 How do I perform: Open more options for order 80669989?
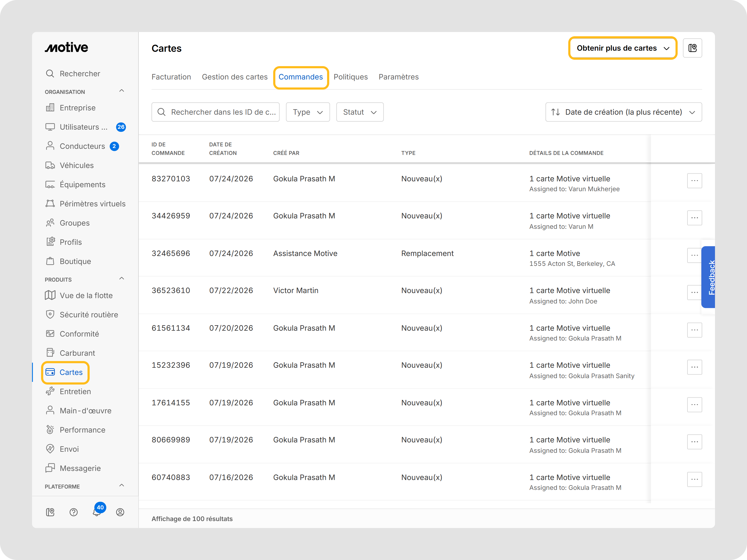click(695, 442)
